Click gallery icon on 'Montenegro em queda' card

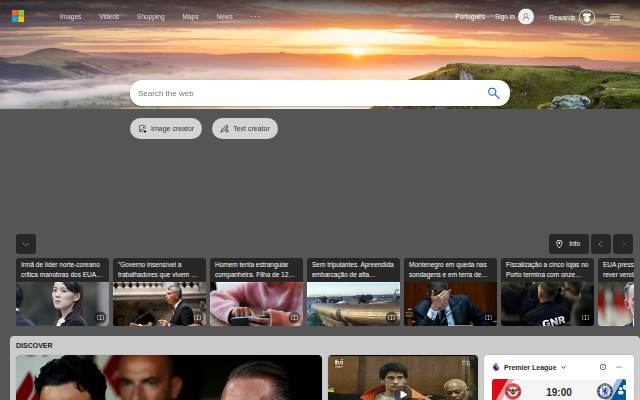tap(488, 317)
